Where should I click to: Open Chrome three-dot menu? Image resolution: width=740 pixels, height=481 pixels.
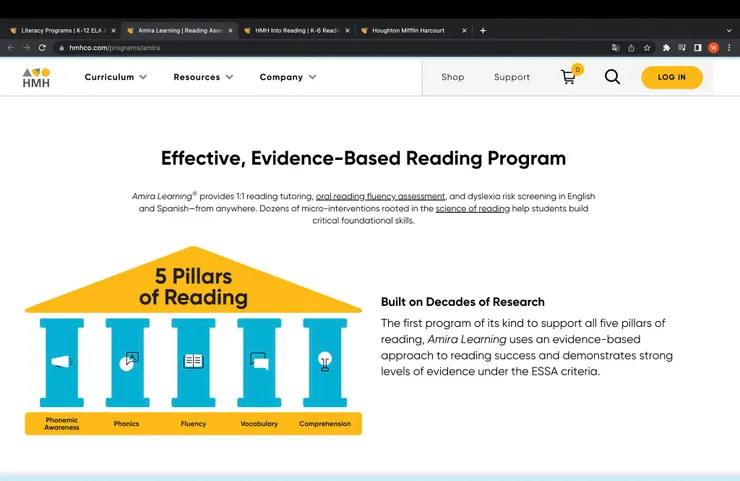pos(729,48)
